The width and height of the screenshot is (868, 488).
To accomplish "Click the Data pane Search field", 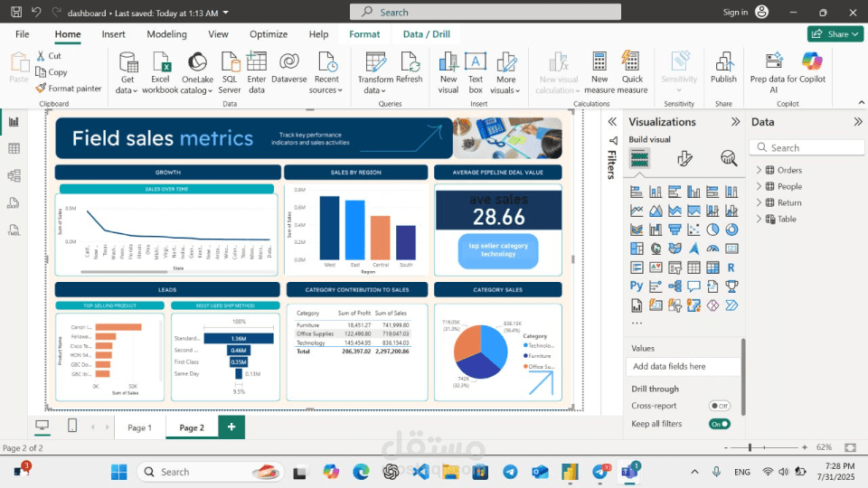I will click(x=807, y=147).
